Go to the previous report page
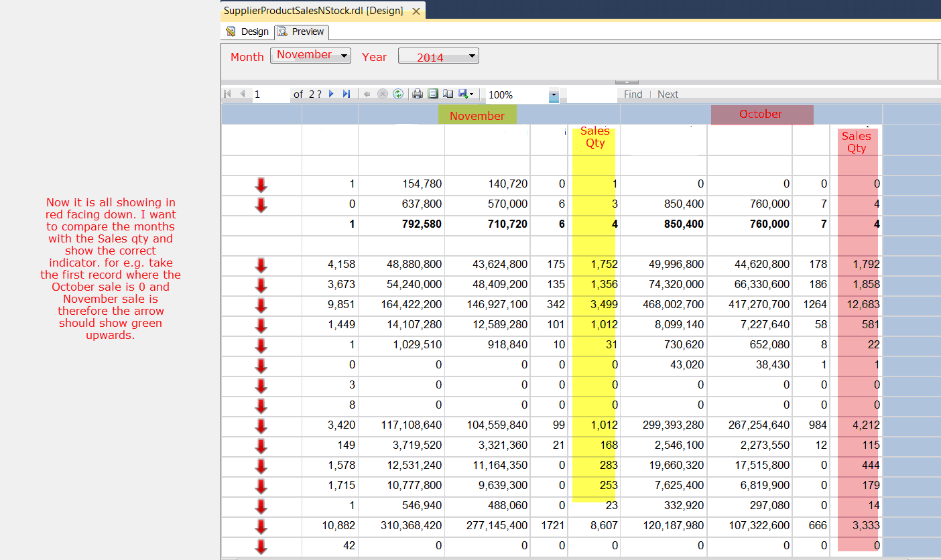This screenshot has height=560, width=941. click(x=242, y=94)
